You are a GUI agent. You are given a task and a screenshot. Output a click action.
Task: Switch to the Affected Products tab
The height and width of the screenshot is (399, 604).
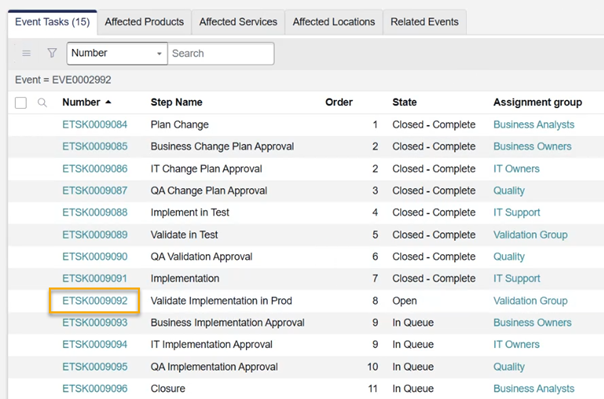pos(144,22)
